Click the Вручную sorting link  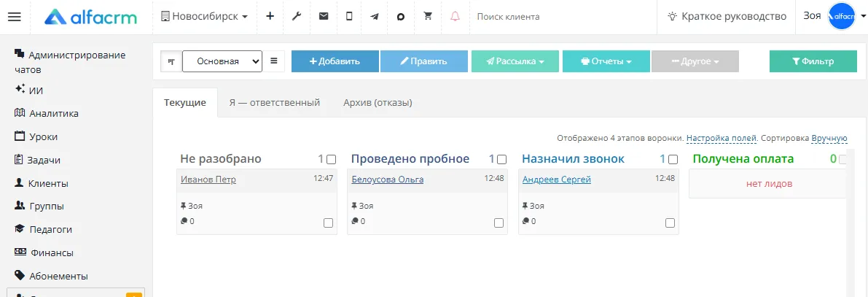tap(829, 138)
